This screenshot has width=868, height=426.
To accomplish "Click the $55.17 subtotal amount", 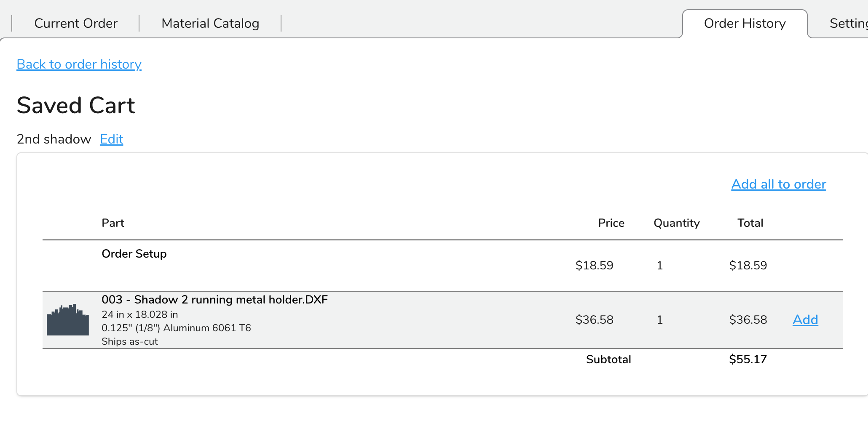I will [x=748, y=359].
